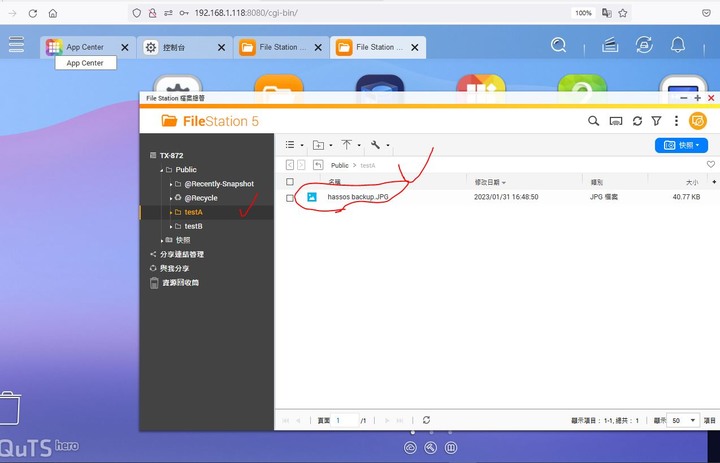
Task: Click the 2023/01/31 16:48:50 date cell
Action: tap(506, 197)
